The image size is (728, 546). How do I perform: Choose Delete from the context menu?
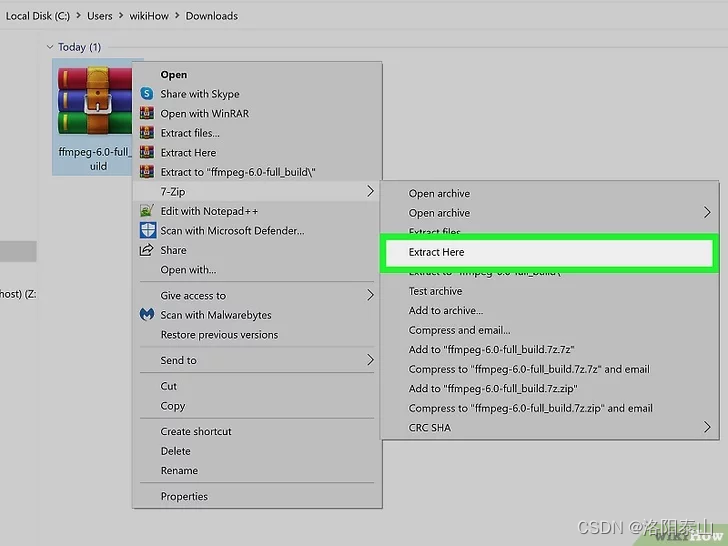(257, 451)
